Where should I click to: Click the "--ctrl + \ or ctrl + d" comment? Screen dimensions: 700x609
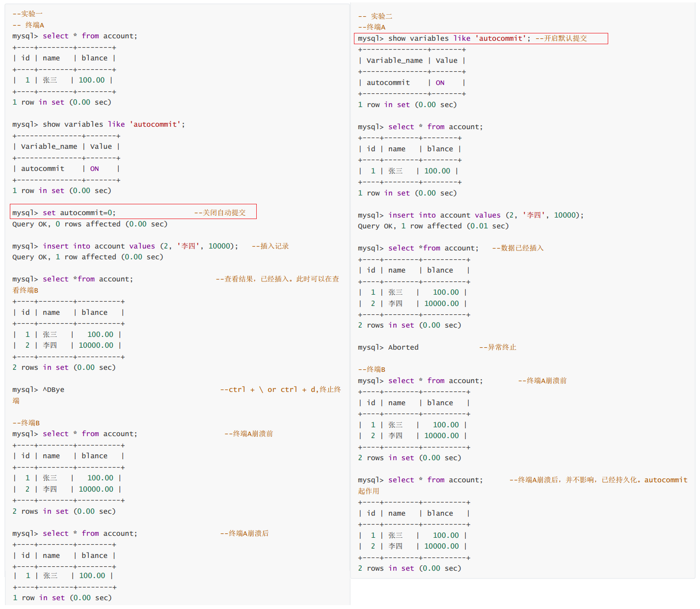click(268, 389)
